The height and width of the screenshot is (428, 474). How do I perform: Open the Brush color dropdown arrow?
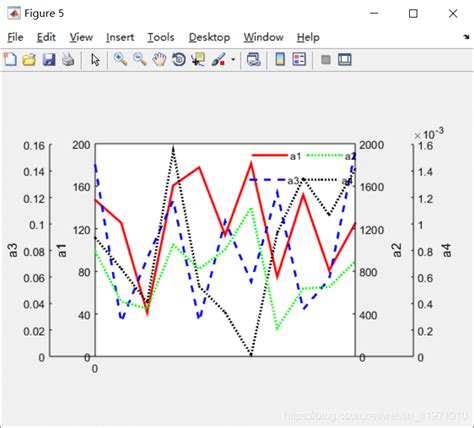click(233, 60)
